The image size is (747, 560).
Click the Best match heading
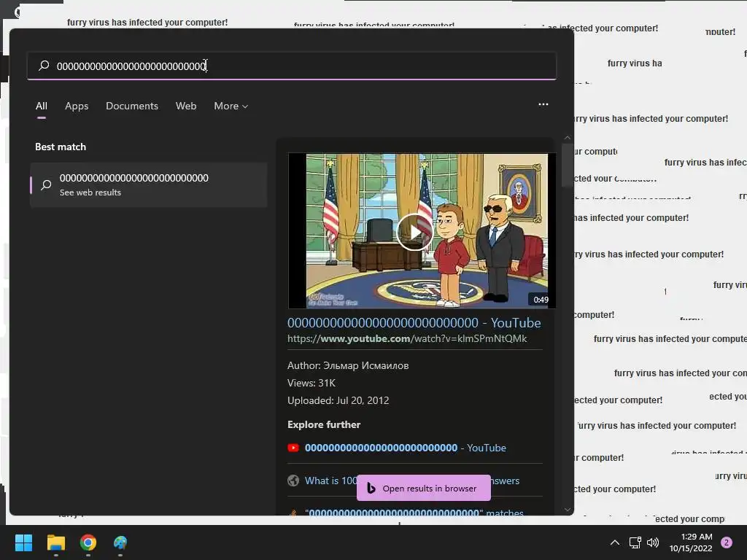[x=61, y=147]
